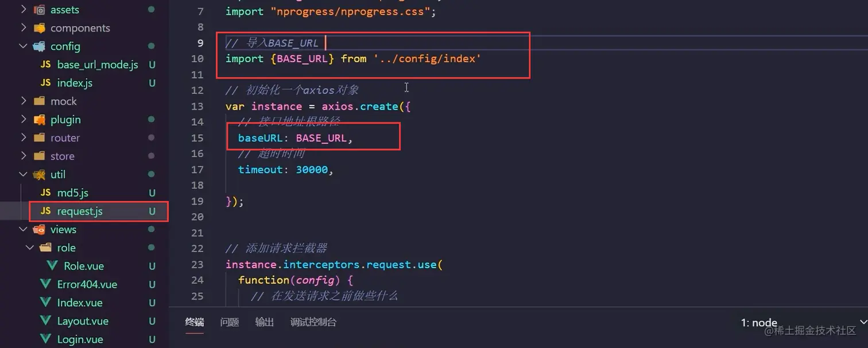868x348 pixels.
Task: Select the router folder label
Action: coord(65,138)
